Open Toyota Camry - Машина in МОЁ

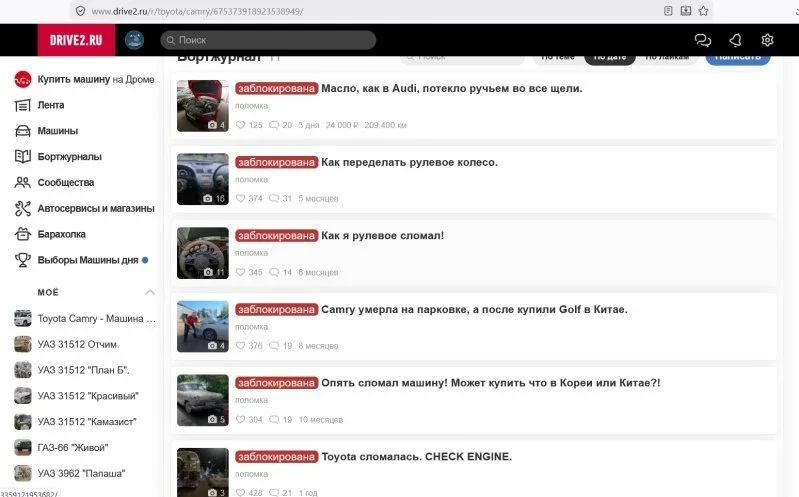96,319
